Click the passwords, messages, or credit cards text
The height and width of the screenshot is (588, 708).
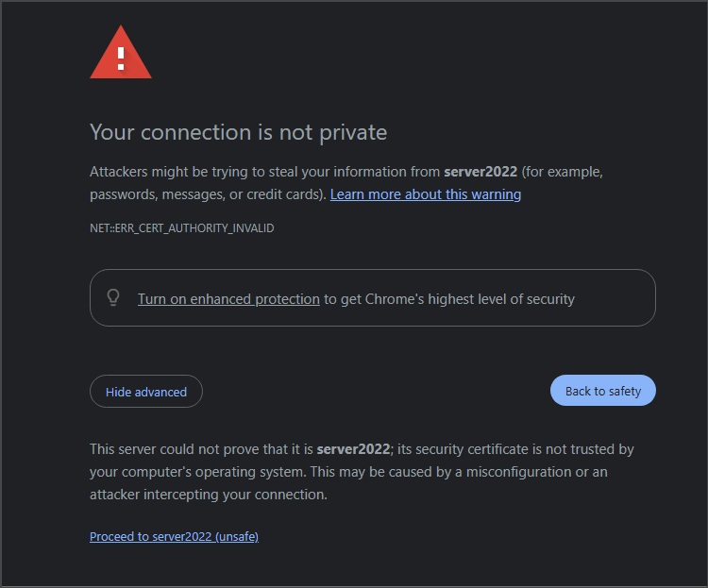pyautogui.click(x=208, y=194)
